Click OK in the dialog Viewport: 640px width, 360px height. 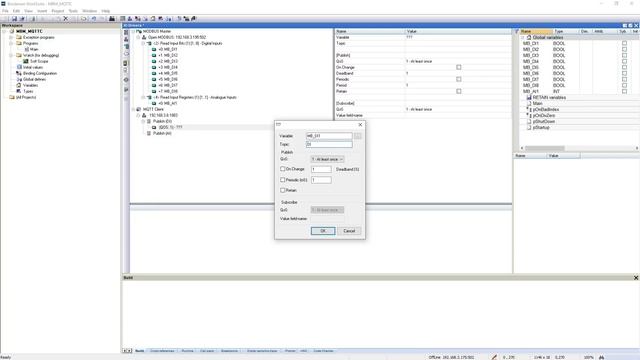(x=323, y=231)
